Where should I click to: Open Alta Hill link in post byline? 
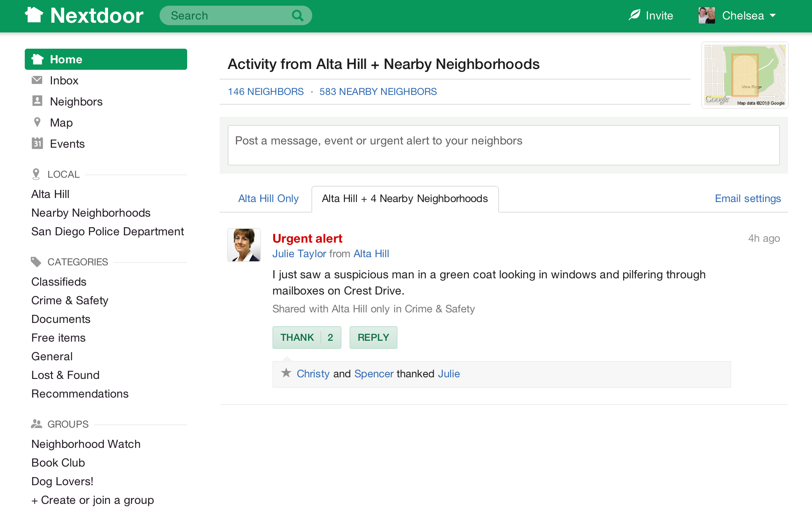[371, 254]
